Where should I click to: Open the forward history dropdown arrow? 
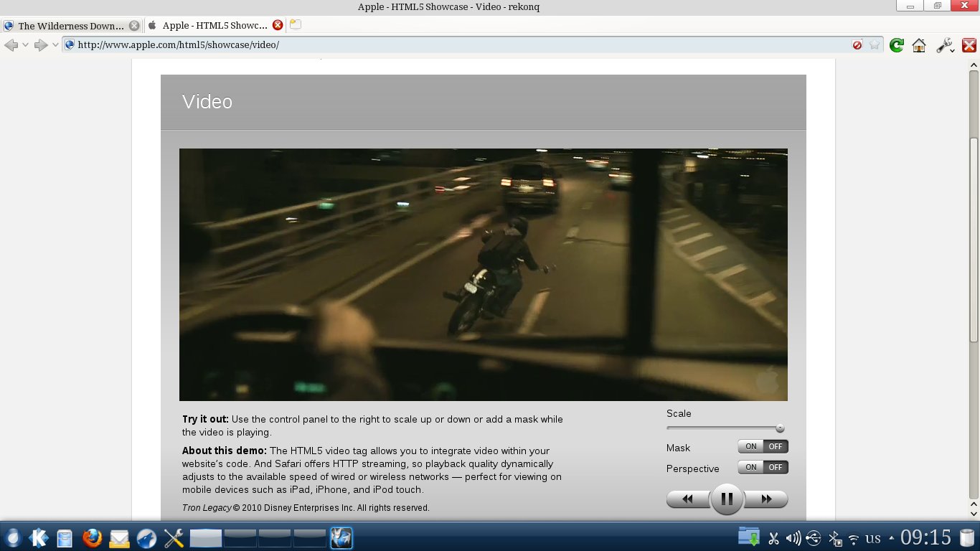[x=55, y=45]
